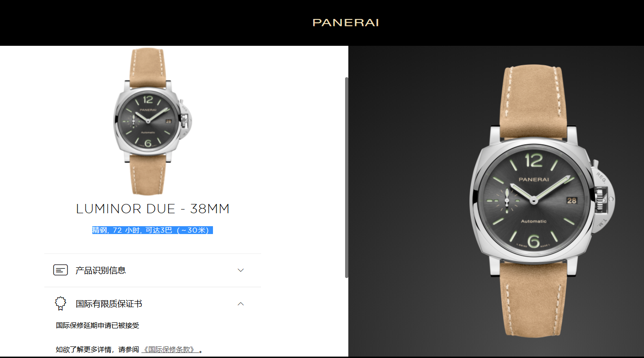
Task: Click the large watch image on dark panel
Action: coord(542,201)
